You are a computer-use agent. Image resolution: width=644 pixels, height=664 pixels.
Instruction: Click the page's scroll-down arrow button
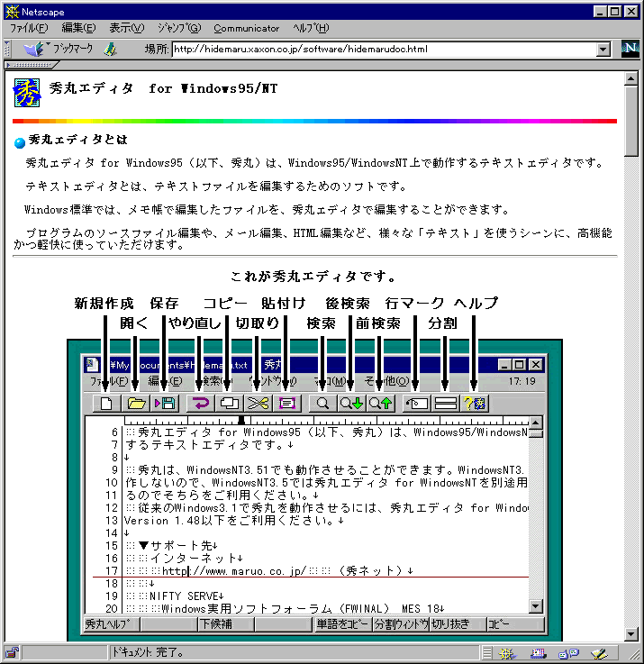(630, 634)
